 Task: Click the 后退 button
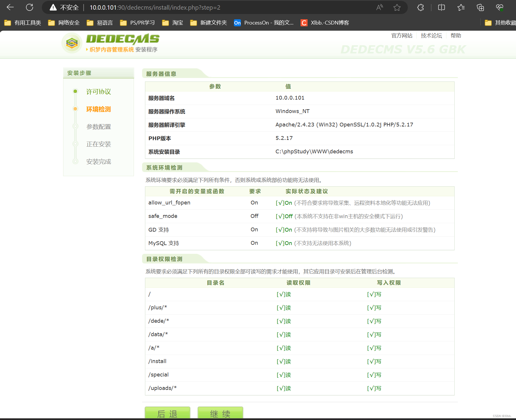pos(168,413)
